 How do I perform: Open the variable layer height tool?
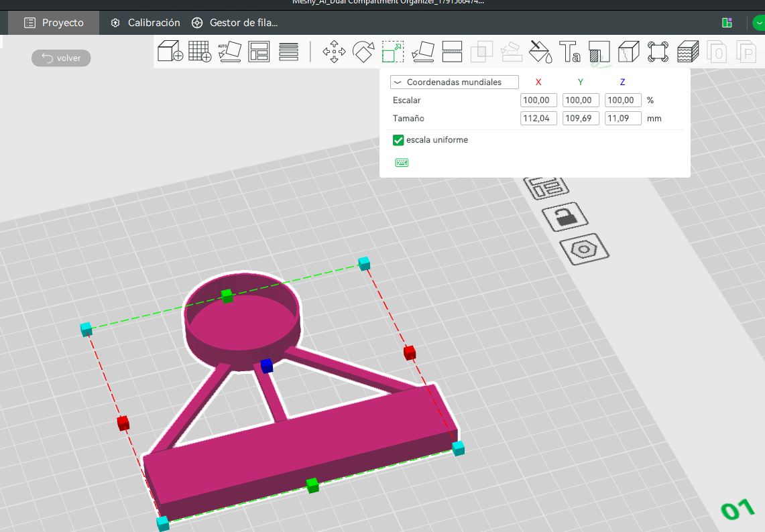click(288, 52)
